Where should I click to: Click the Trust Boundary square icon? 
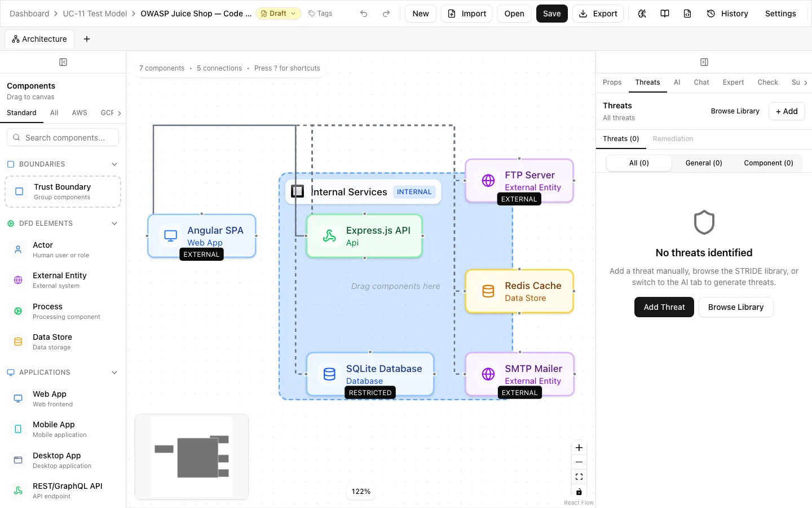pos(19,191)
